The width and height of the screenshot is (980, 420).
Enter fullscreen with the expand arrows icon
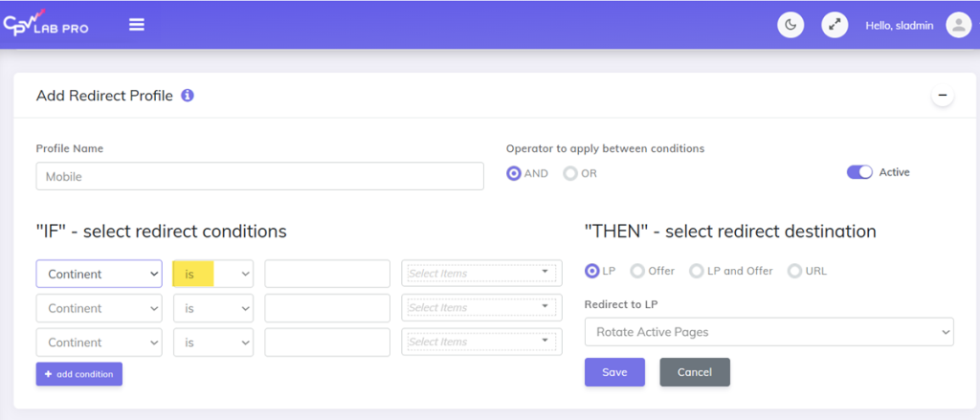835,25
